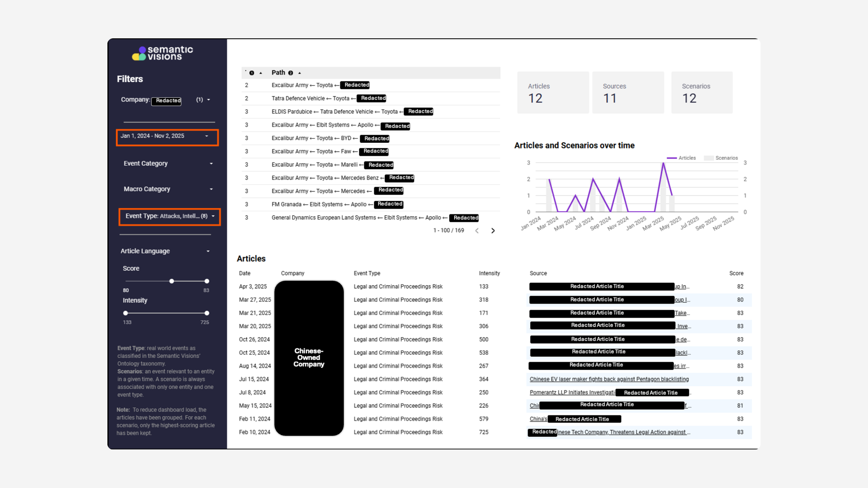
Task: Click Intensity slider left handle
Action: pyautogui.click(x=125, y=313)
